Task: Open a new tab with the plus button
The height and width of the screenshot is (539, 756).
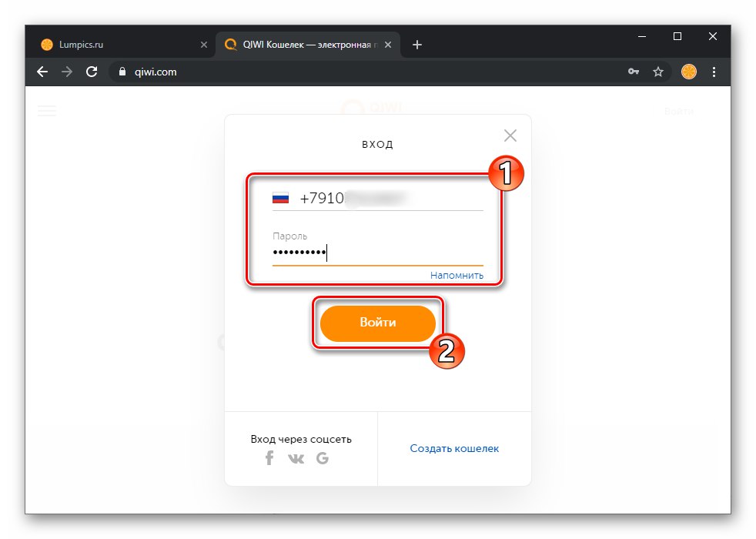Action: coord(416,45)
